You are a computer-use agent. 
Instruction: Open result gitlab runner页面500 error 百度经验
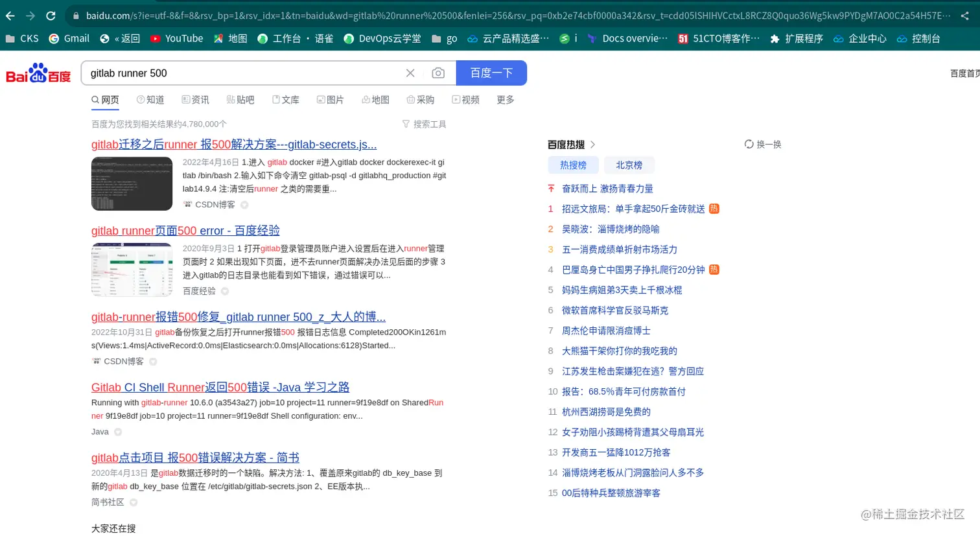click(185, 231)
